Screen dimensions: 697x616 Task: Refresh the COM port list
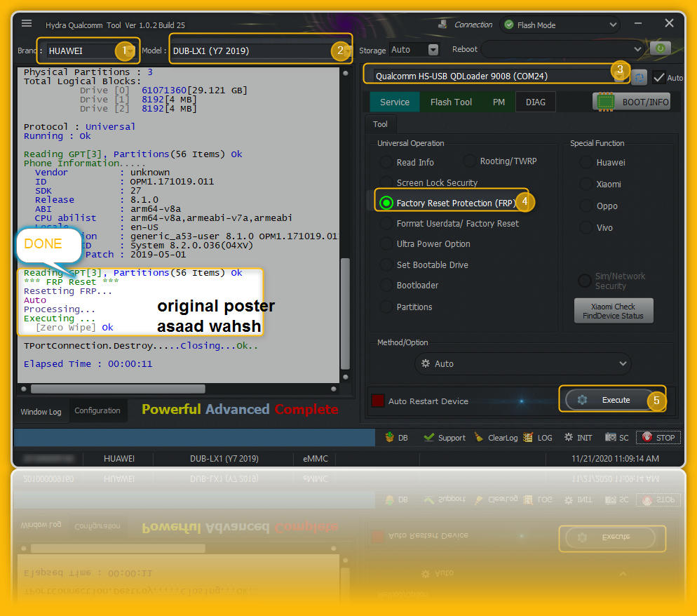640,77
